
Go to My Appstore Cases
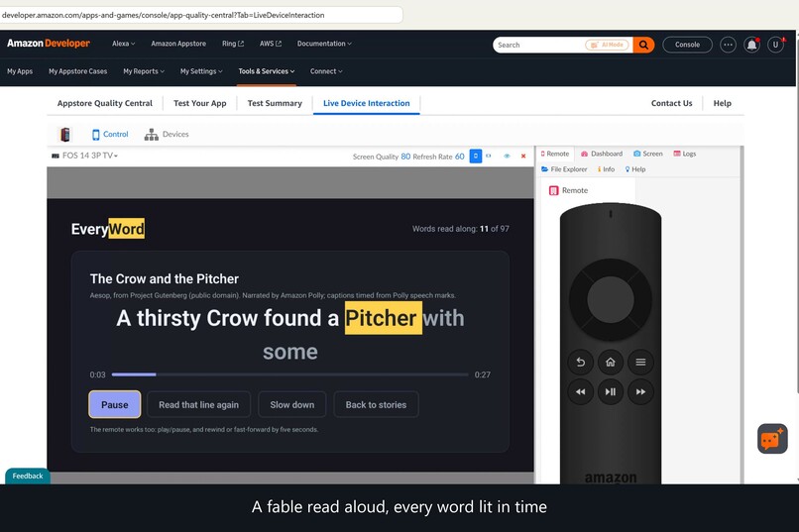coord(78,71)
